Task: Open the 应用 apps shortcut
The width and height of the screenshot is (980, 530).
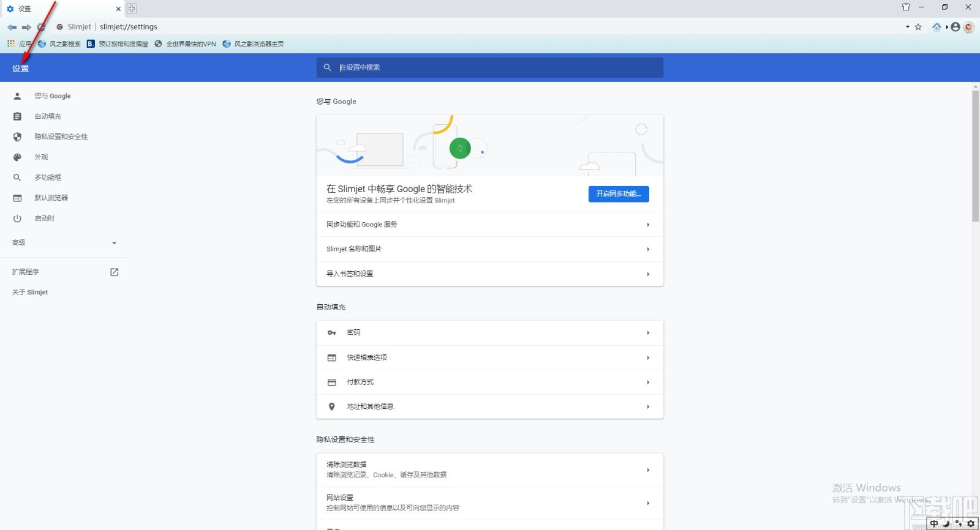Action: 19,43
